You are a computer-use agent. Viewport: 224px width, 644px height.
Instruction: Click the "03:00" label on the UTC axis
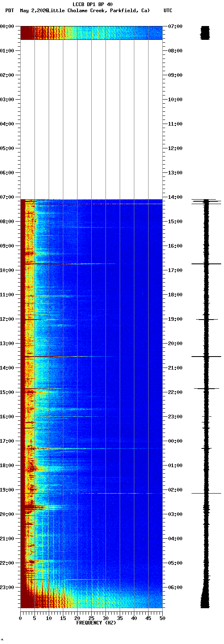[x=175, y=514]
